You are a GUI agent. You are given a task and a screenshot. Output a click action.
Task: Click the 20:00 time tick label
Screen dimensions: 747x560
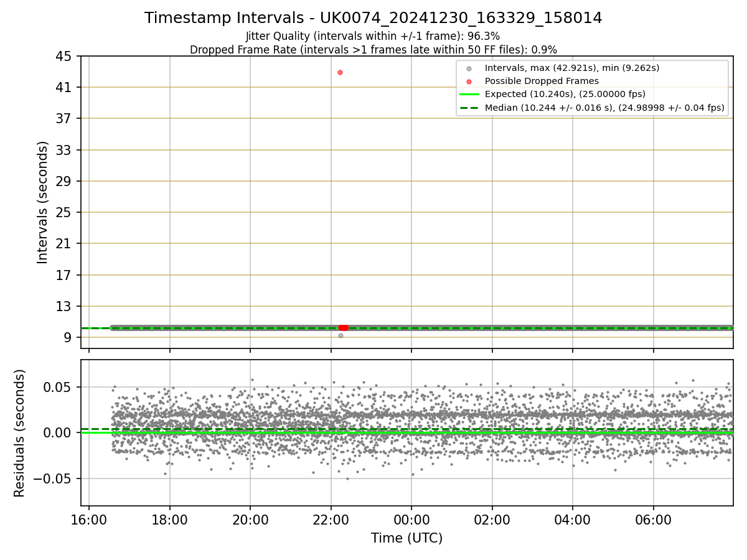250,519
